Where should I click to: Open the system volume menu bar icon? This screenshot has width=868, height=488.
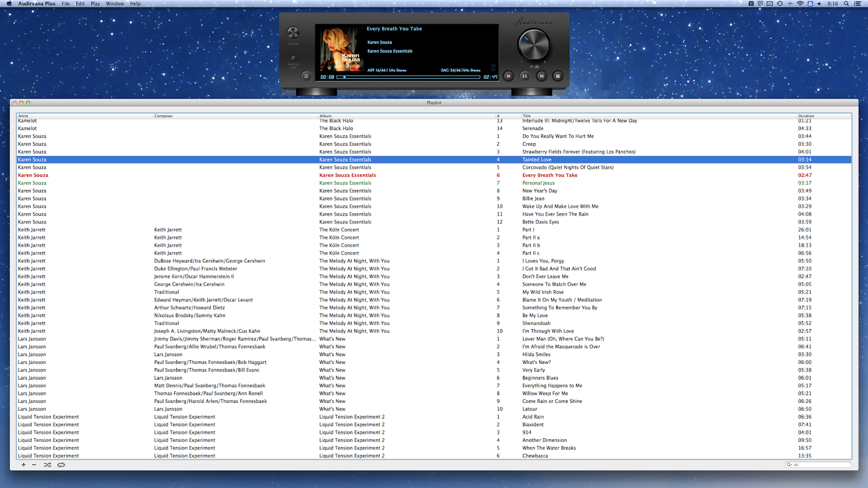click(x=819, y=4)
